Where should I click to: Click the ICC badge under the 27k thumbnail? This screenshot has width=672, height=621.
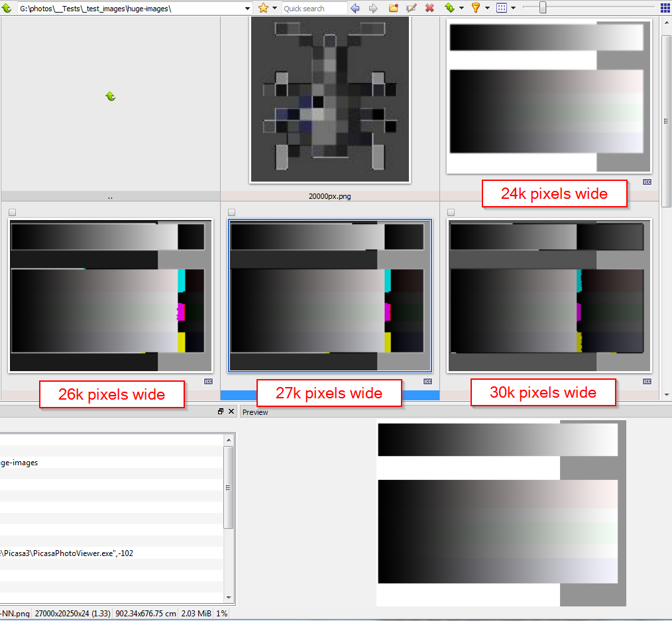[427, 382]
